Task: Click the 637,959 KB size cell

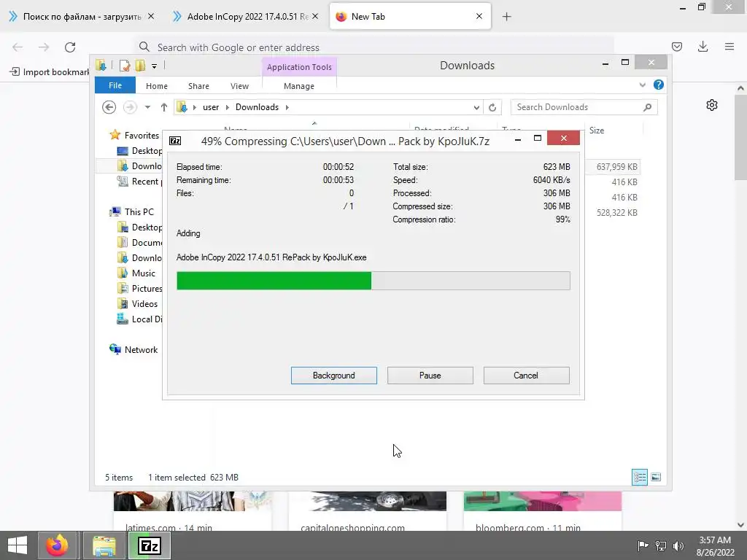Action: tap(617, 167)
